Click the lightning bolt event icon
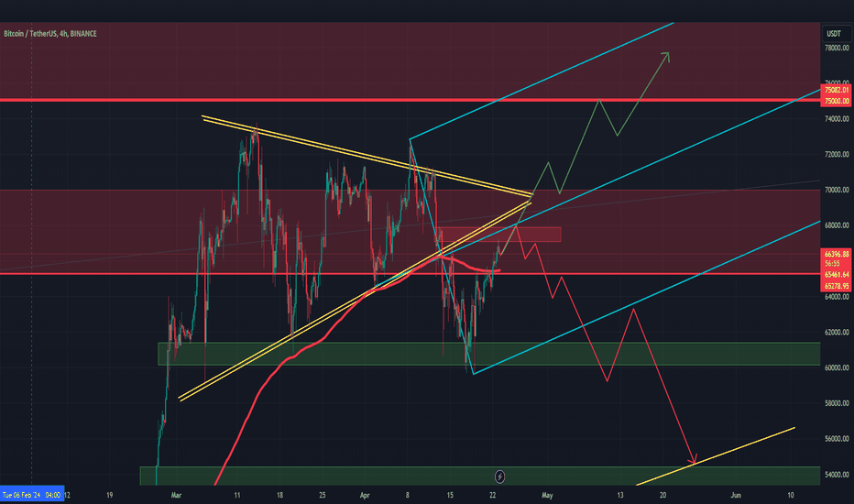The width and height of the screenshot is (854, 504). coord(500,477)
